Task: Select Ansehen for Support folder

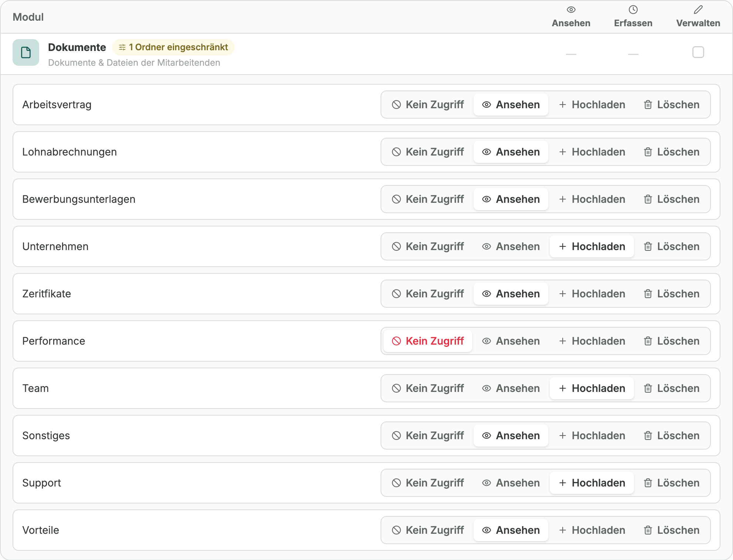Action: tap(511, 483)
